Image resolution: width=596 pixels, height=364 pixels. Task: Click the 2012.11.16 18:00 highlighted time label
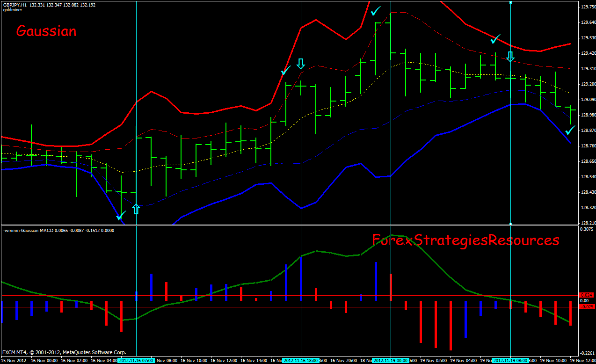click(301, 361)
